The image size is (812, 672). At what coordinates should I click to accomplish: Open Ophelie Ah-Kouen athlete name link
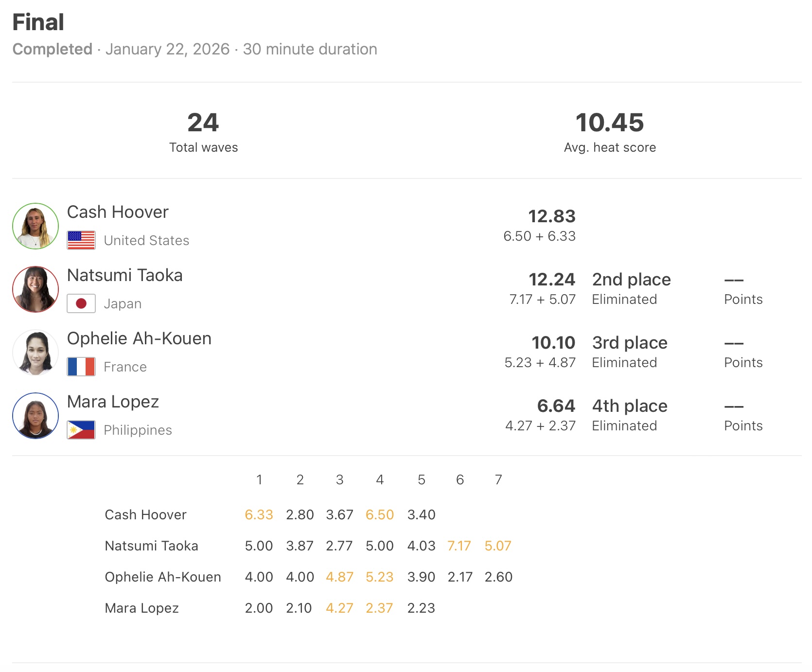[x=139, y=338]
